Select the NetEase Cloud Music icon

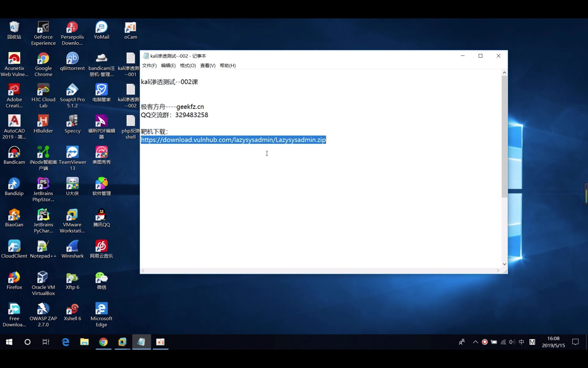[x=101, y=249]
